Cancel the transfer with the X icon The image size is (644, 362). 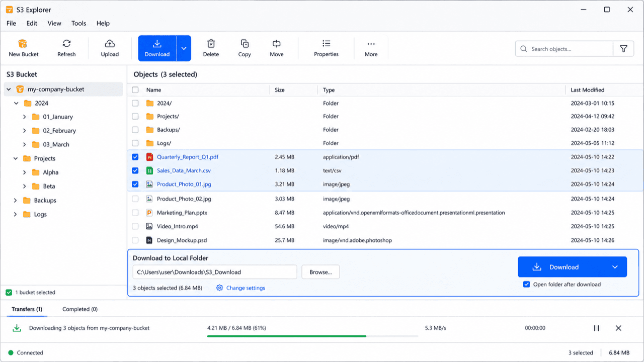click(x=618, y=328)
